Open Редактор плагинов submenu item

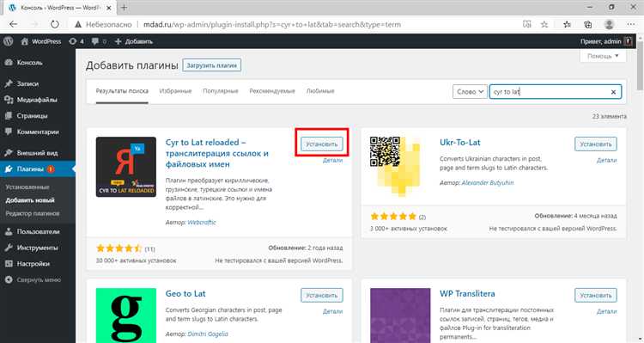pos(33,213)
